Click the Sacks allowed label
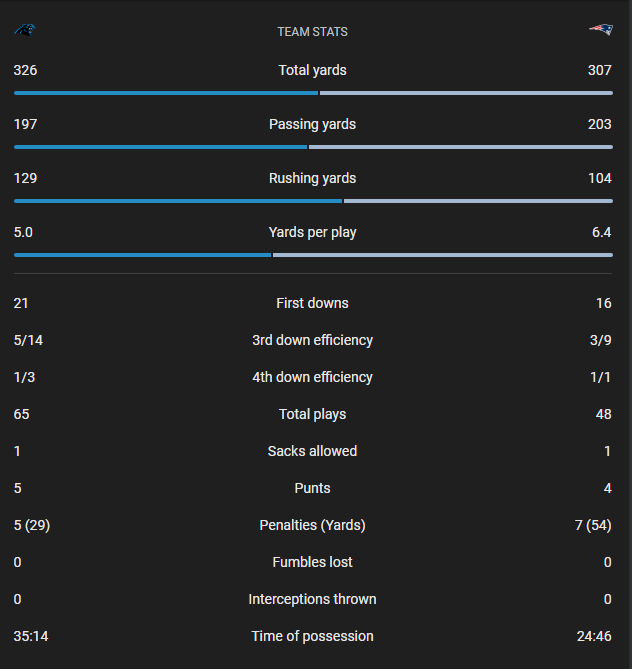The width and height of the screenshot is (632, 669). coord(313,451)
